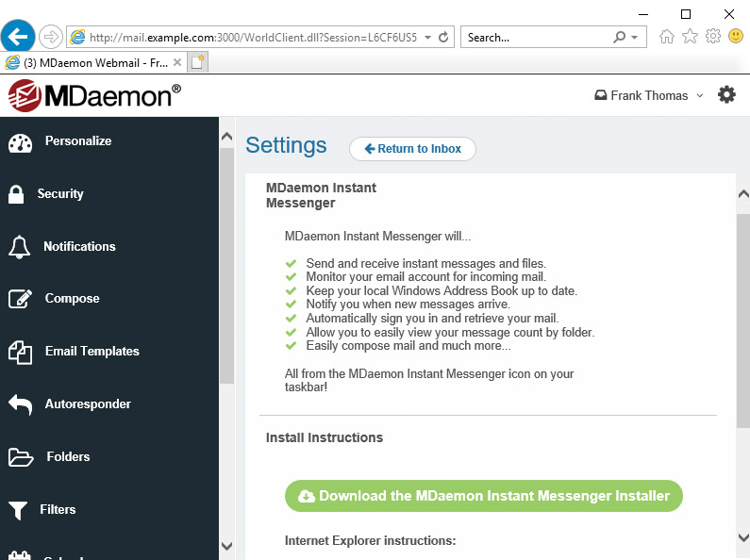Open the browser tools gear icon

pos(712,37)
